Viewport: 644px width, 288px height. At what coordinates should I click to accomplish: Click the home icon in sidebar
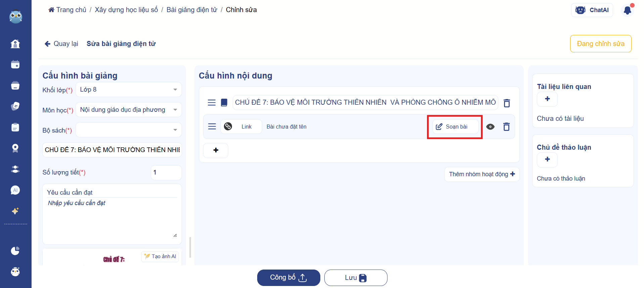pos(15,44)
